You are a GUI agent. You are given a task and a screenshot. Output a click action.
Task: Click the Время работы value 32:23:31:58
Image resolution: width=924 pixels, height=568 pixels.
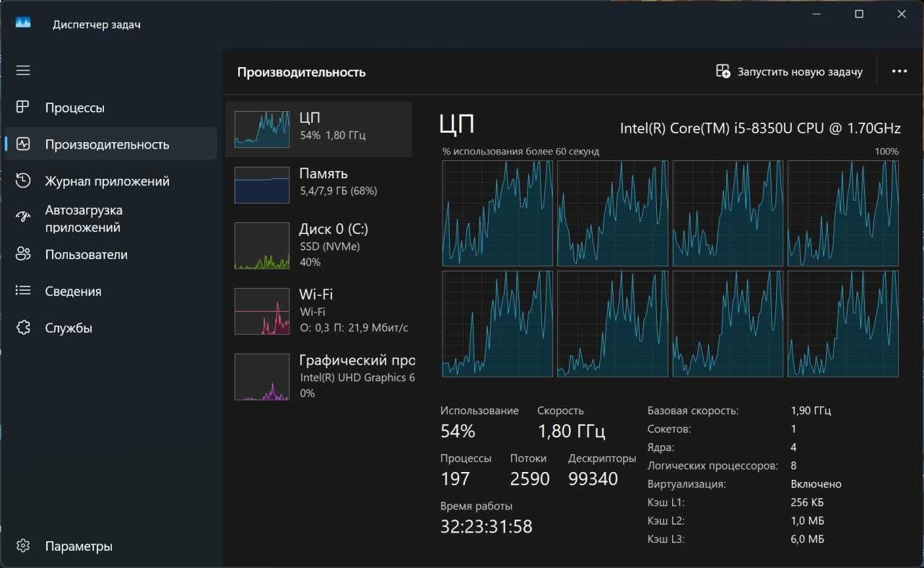pos(487,527)
